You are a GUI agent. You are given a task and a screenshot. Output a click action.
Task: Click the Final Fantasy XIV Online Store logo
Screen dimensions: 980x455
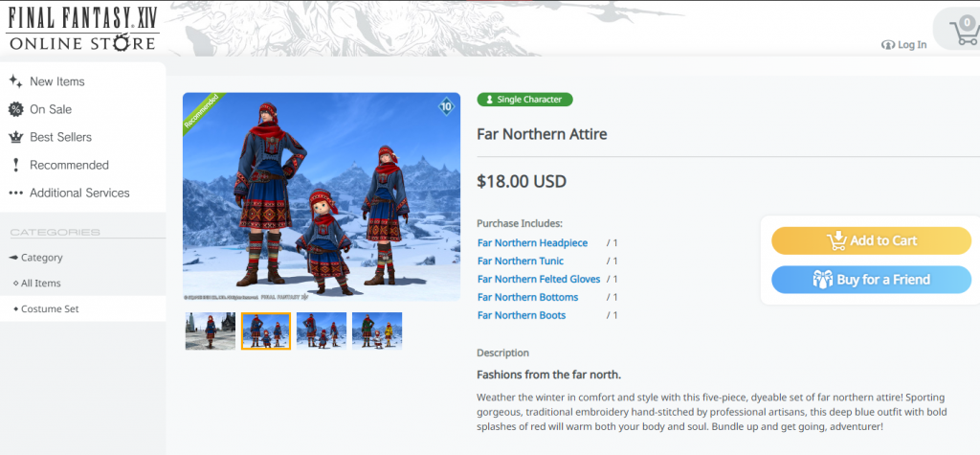click(82, 29)
